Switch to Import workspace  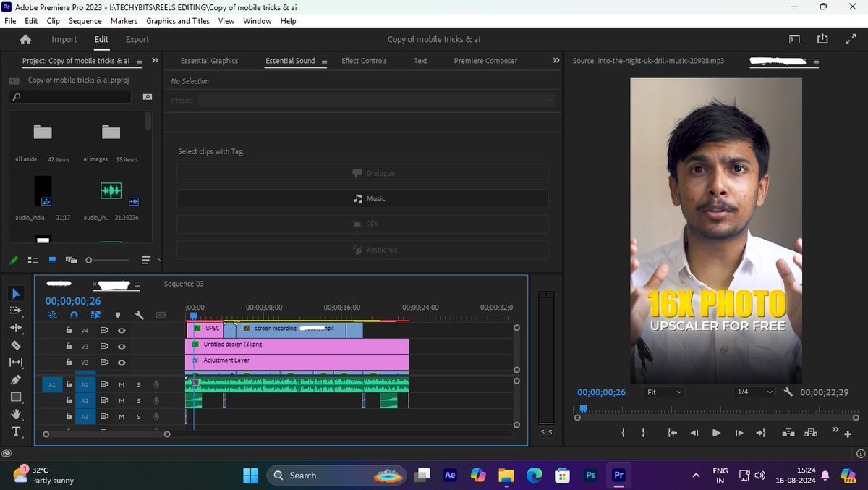[64, 39]
